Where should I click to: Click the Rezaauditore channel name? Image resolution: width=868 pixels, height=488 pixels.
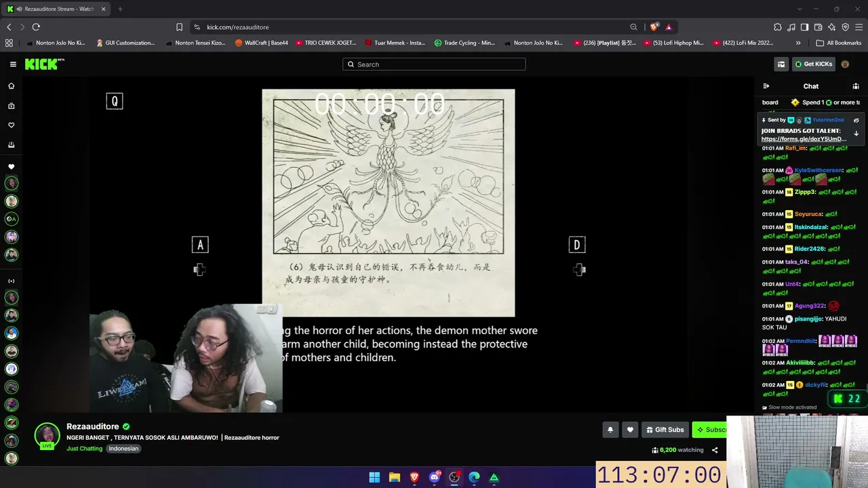point(93,426)
